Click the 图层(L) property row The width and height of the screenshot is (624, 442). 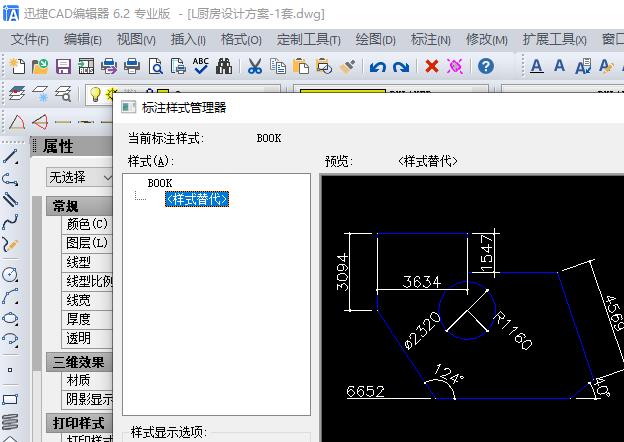coord(87,243)
